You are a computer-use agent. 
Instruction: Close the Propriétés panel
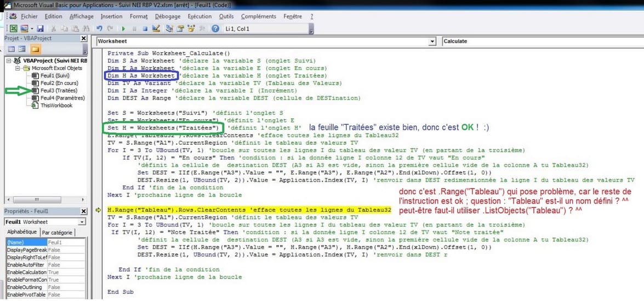click(83, 211)
